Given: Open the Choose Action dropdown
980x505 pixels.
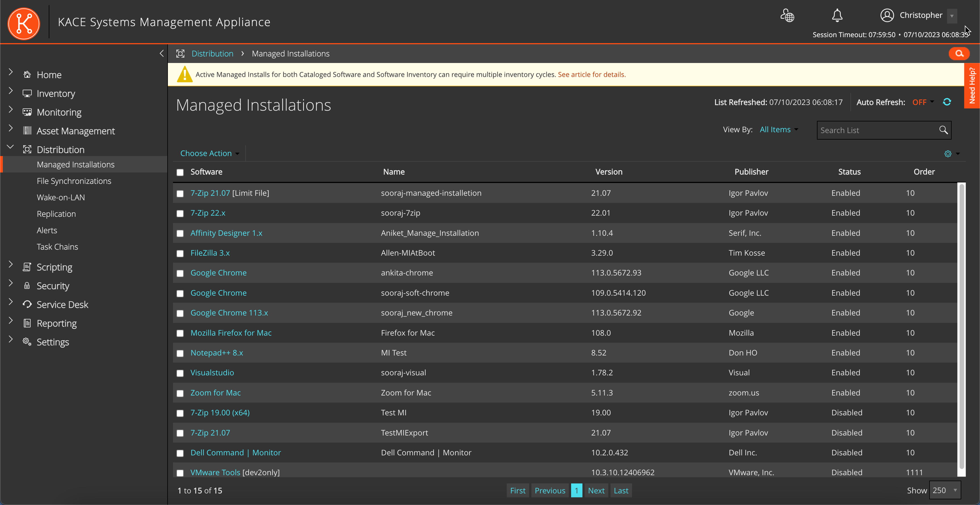Looking at the screenshot, I should (210, 153).
